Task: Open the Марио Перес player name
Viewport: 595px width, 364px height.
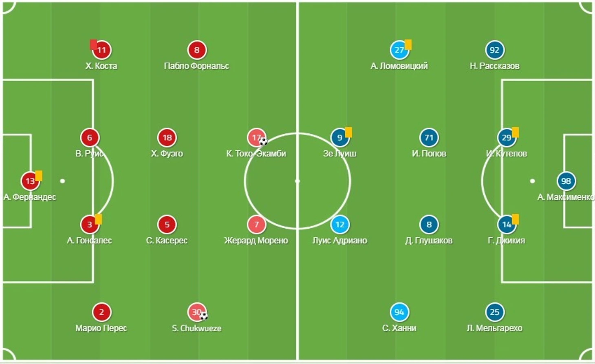Action: 101,328
